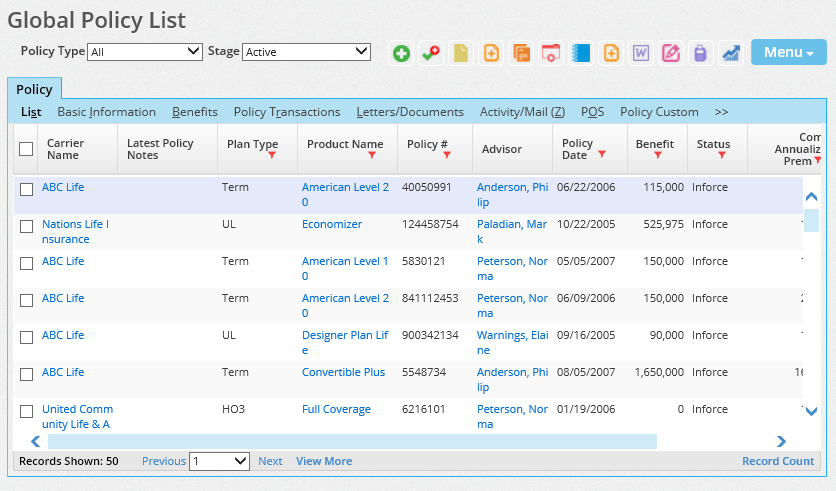Select checkbox for United Community Life row

tap(27, 411)
